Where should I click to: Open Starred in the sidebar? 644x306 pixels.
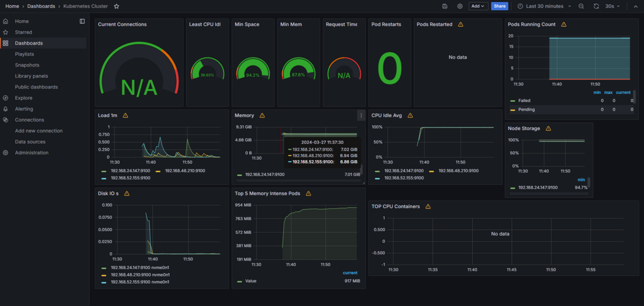pos(24,32)
